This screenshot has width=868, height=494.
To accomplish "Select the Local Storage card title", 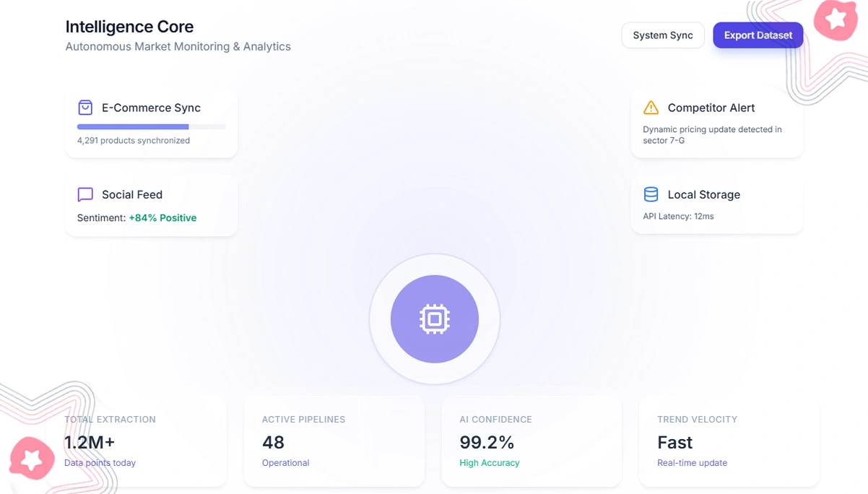I will tap(704, 194).
